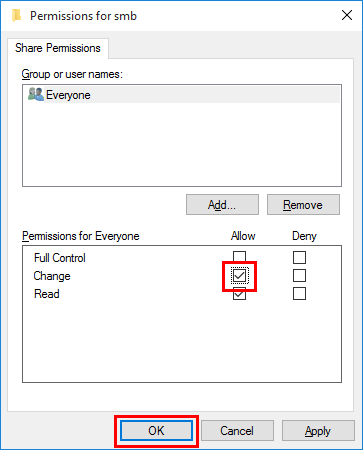Click the folder icon in title bar

pos(16,15)
